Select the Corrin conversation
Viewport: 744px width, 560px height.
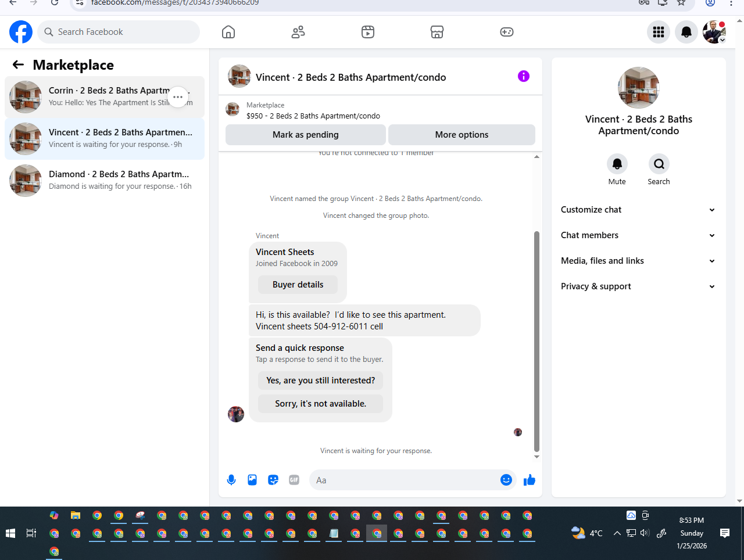(x=105, y=97)
